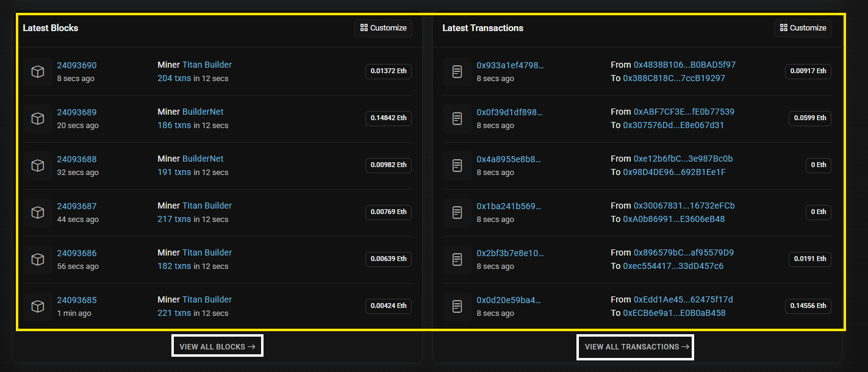
Task: Click VIEW ALL BLOCKS button
Action: (x=217, y=346)
